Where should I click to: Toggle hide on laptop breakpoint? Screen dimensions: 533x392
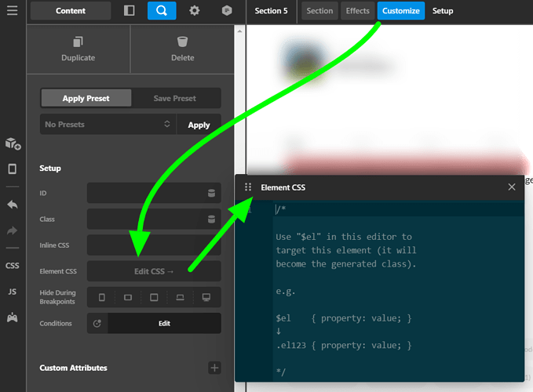[181, 297]
